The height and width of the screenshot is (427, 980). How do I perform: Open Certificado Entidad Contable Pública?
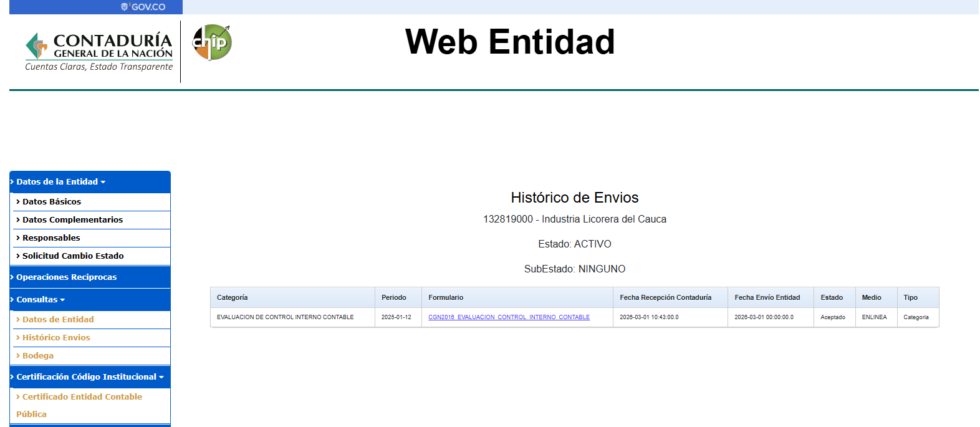click(82, 397)
